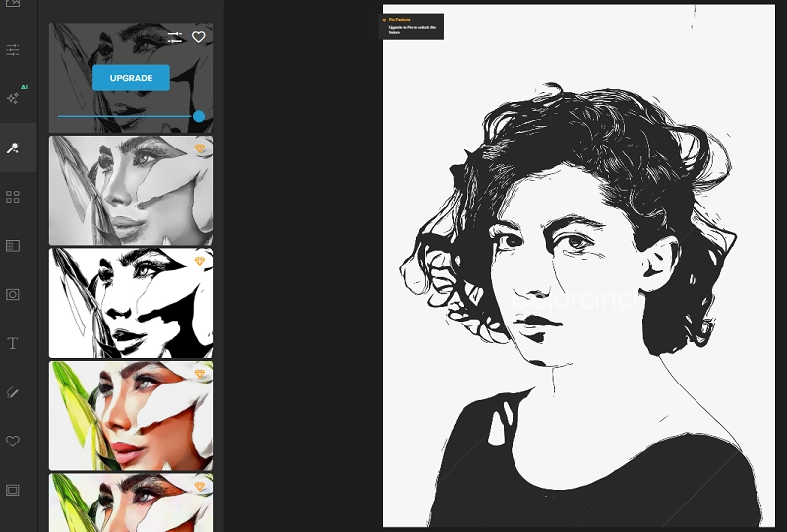Screen dimensions: 787x532
Task: Open the Masks circle-in-square tool
Action: [x=13, y=295]
